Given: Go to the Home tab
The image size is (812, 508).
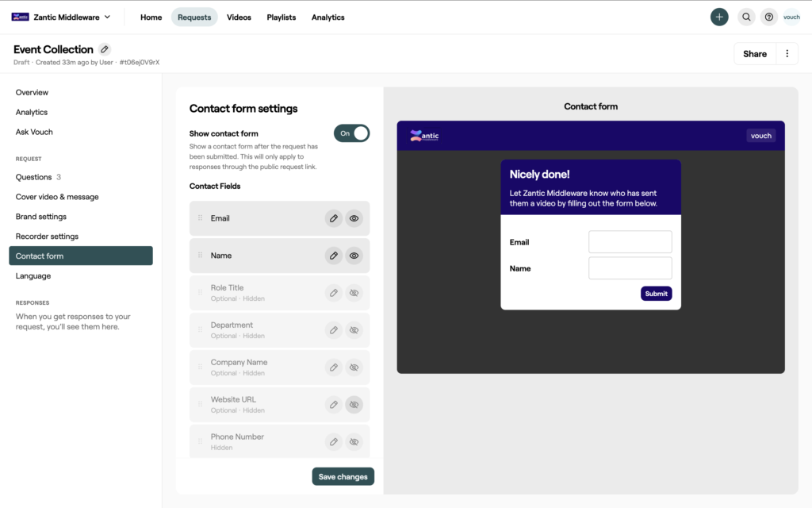Looking at the screenshot, I should click(151, 17).
